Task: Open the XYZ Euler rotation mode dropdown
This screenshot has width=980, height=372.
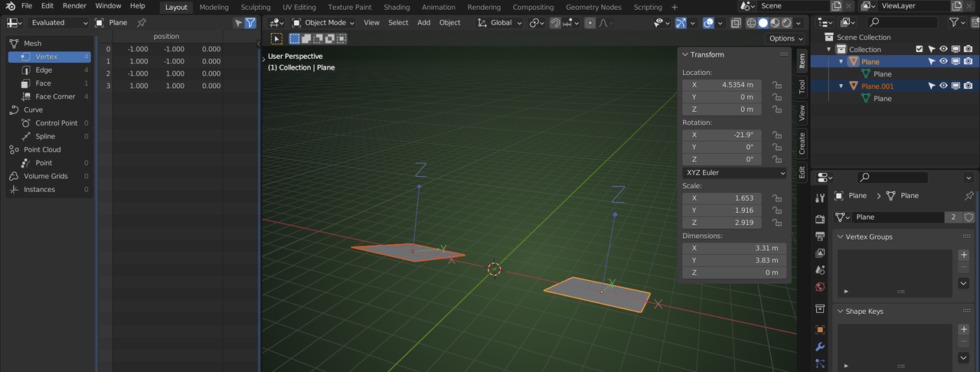Action: pos(735,173)
